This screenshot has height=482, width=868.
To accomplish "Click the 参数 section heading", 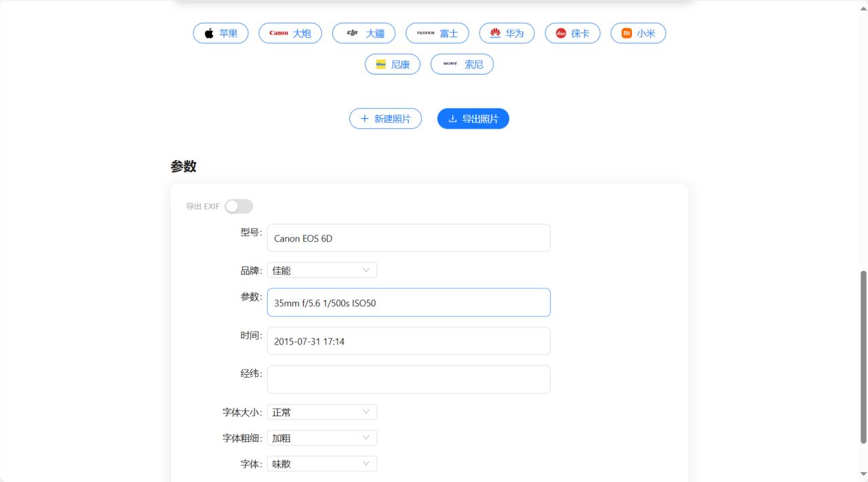I will [184, 167].
